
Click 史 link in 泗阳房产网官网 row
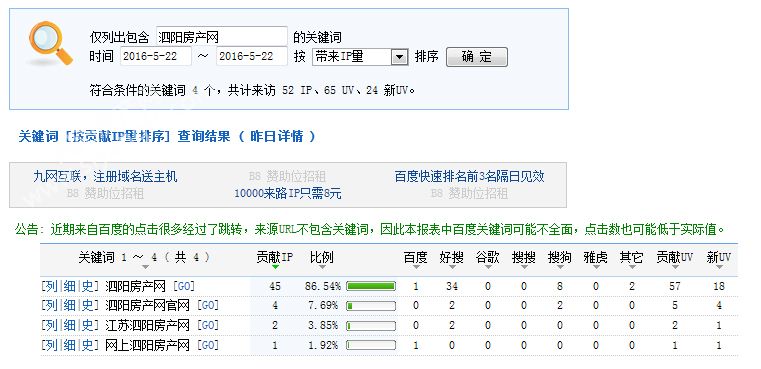coord(88,306)
